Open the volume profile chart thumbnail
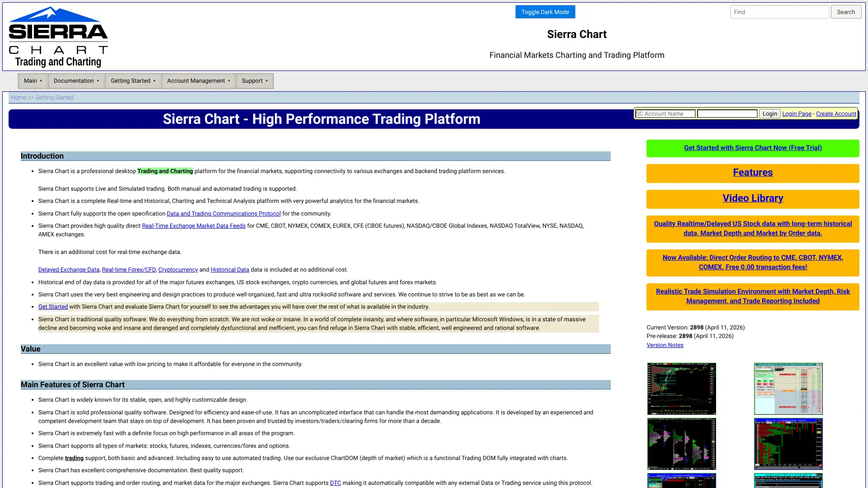Viewport: 868px width, 488px height. [x=681, y=444]
